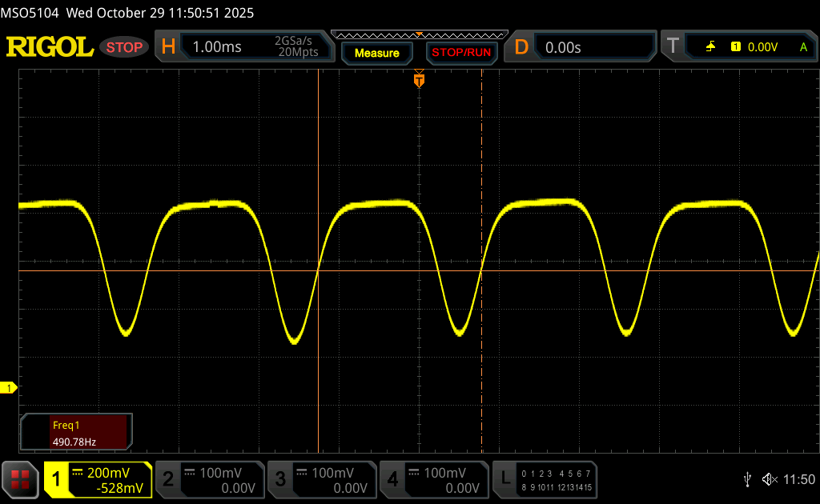The width and height of the screenshot is (820, 504).
Task: Click the orange T trigger position marker
Action: coord(419,80)
